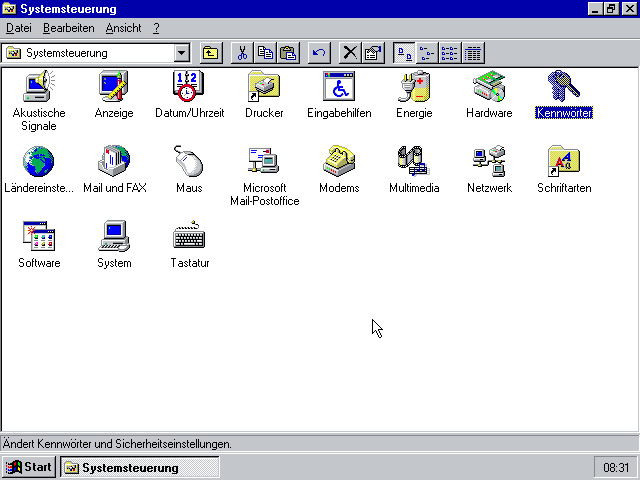Expand the Systemsteuerung address dropdown arrow
Image resolution: width=640 pixels, height=480 pixels.
point(182,53)
